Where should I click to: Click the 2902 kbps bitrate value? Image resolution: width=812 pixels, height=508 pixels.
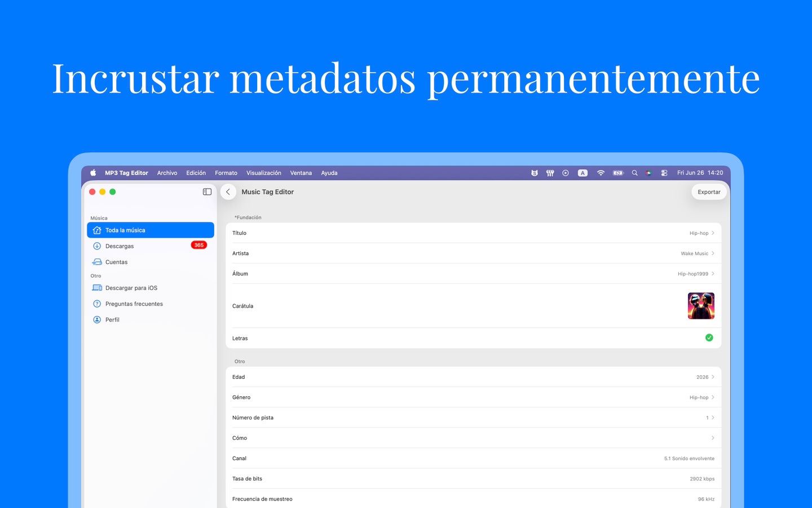click(x=702, y=479)
